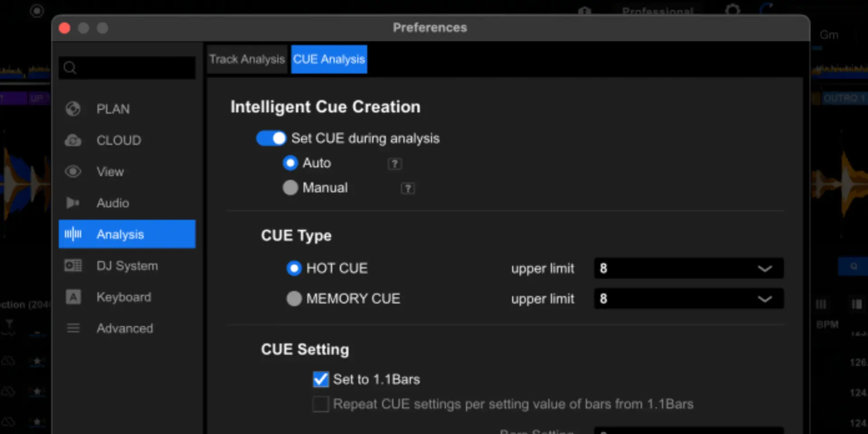Screen dimensions: 868x434
Task: Close the Preferences window with red button
Action: pyautogui.click(x=65, y=28)
